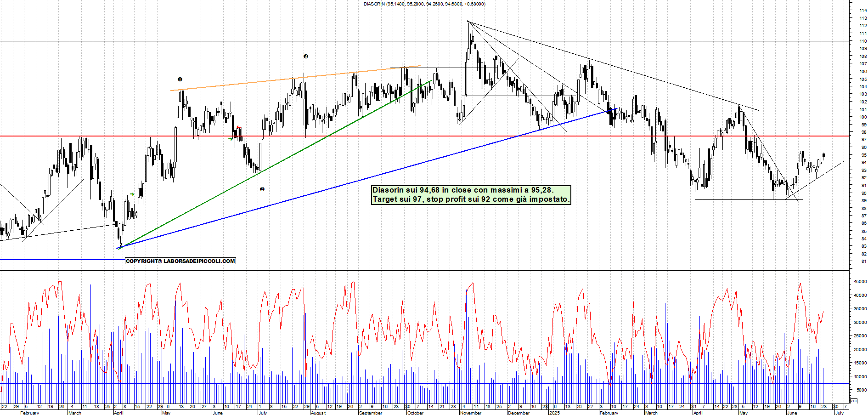Screen dimensions: 868x415
Task: Click the 81 price label on the right axis
Action: 864,262
